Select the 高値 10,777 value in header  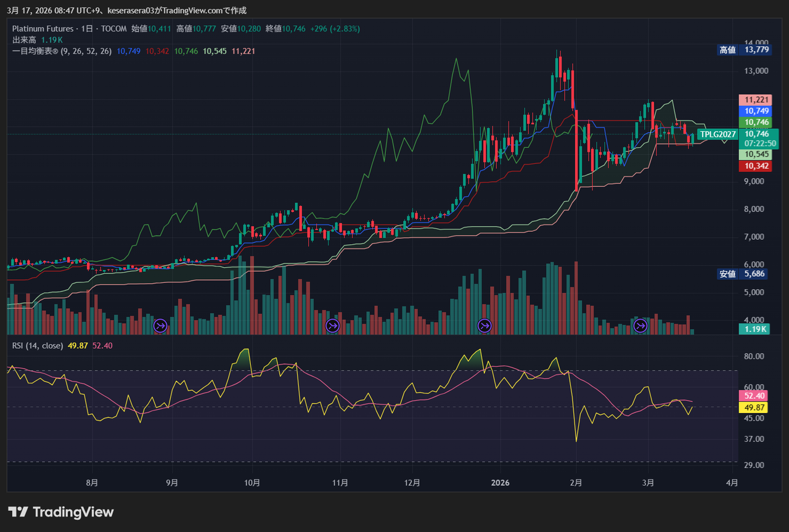click(x=196, y=29)
